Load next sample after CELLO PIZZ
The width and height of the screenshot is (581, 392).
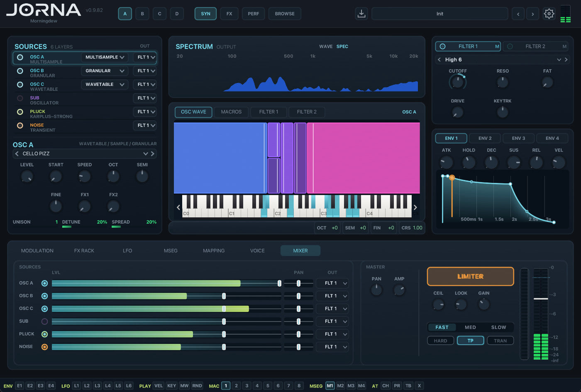point(153,153)
